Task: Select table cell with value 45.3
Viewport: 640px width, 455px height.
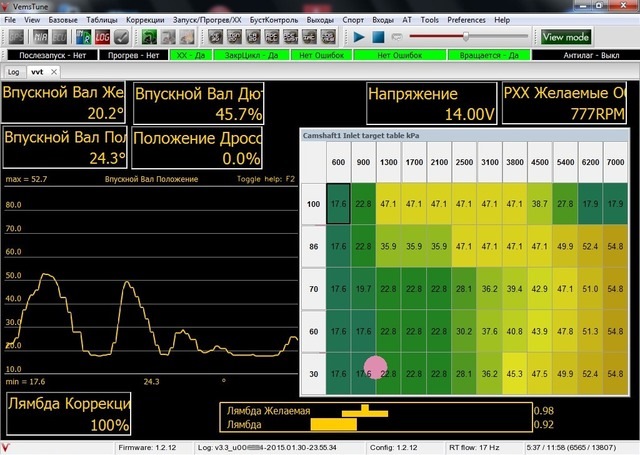Action: pos(515,374)
